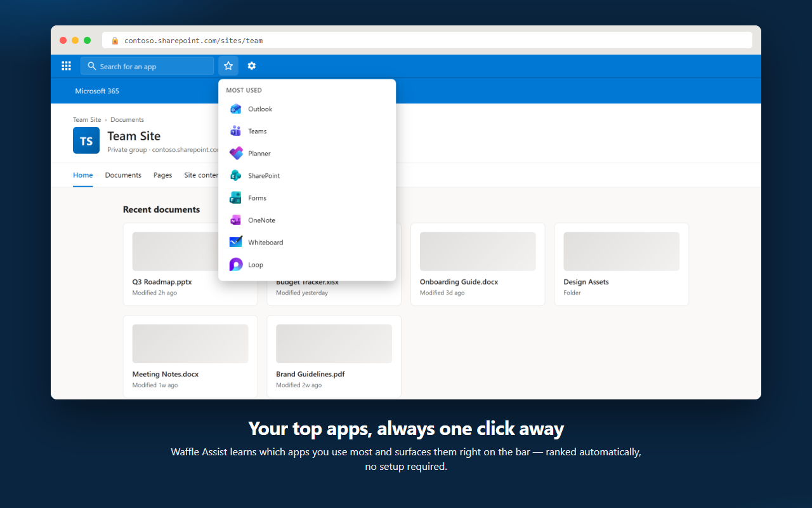Click the Loop app icon
Image resolution: width=812 pixels, height=508 pixels.
pyautogui.click(x=236, y=265)
